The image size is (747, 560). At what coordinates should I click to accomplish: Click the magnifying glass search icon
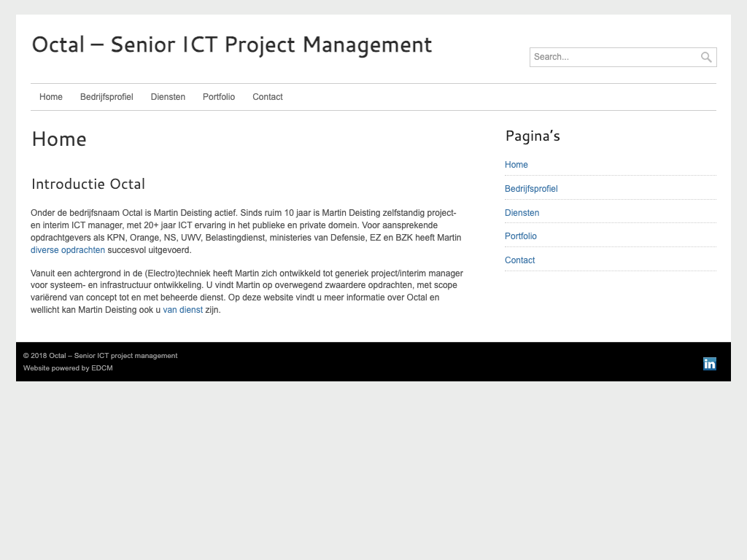point(706,57)
